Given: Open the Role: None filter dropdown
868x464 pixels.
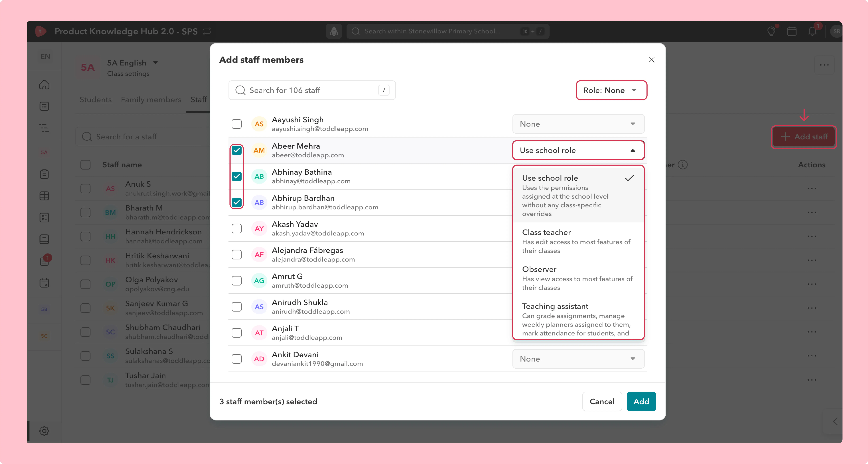Looking at the screenshot, I should (611, 90).
